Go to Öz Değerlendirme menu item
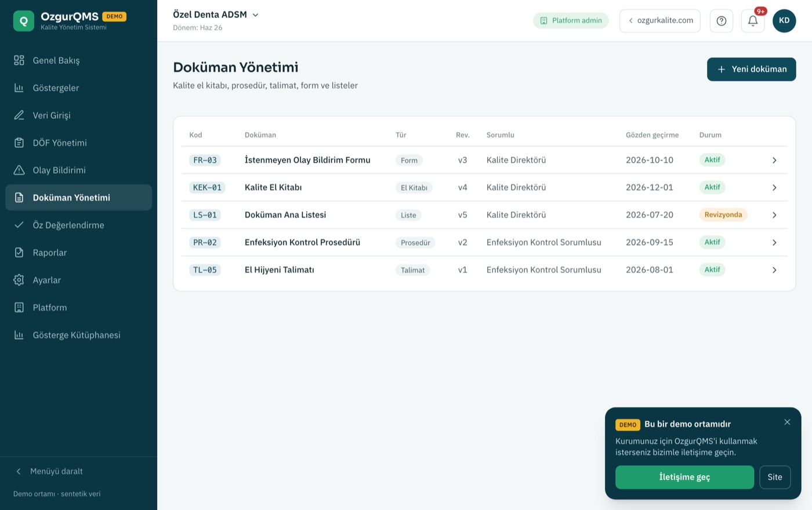Screen dimensions: 812x510 tap(78, 225)
